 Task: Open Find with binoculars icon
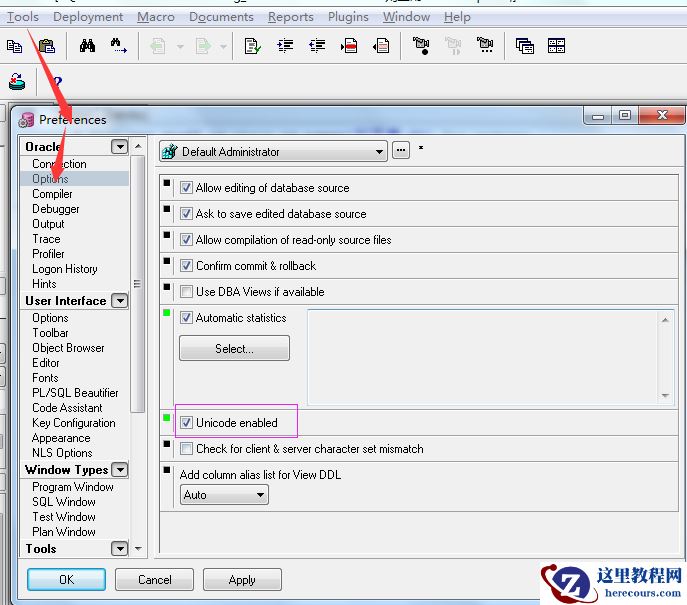[x=87, y=46]
